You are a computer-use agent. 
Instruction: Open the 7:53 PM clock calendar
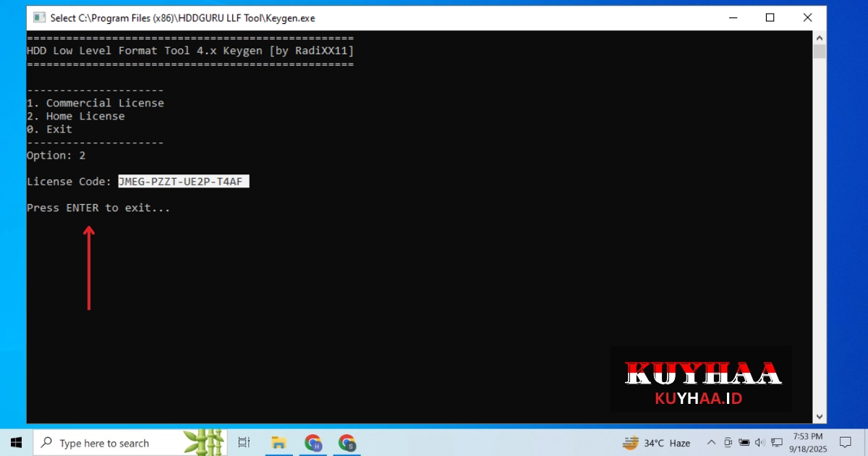[x=809, y=442]
